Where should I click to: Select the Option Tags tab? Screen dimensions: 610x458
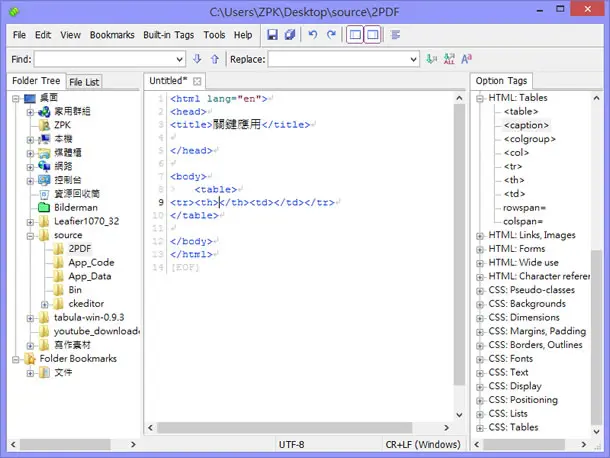click(501, 81)
